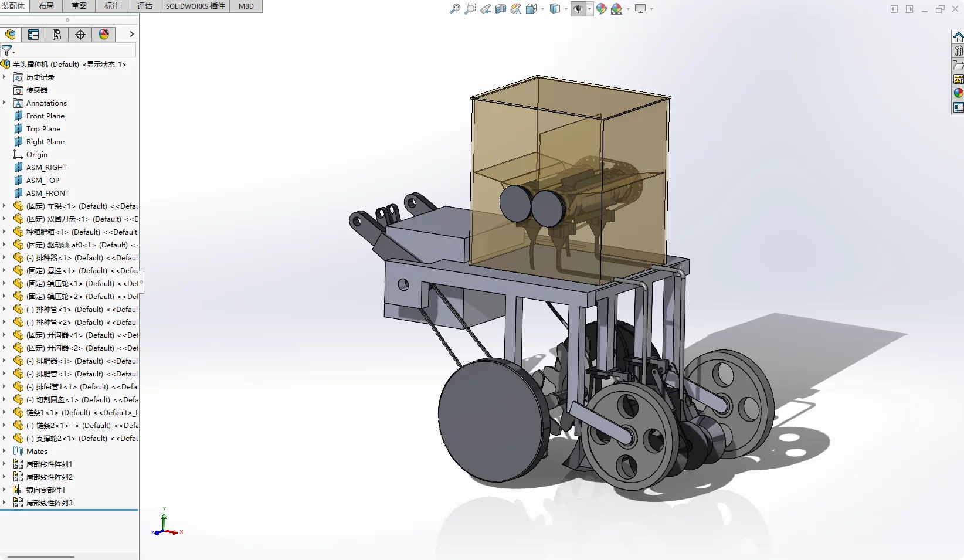The height and width of the screenshot is (560, 964).
Task: Select the 悬挂<1> component
Action: (76, 271)
